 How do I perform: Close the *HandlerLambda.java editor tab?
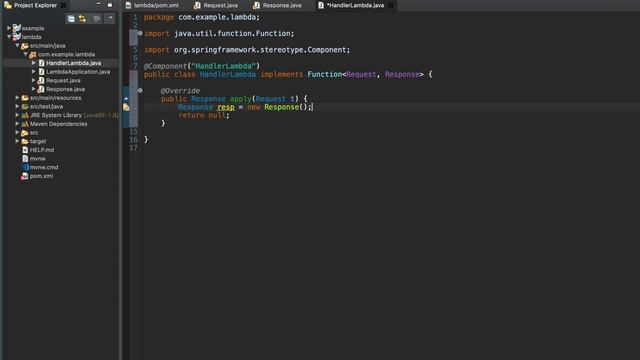coord(391,5)
